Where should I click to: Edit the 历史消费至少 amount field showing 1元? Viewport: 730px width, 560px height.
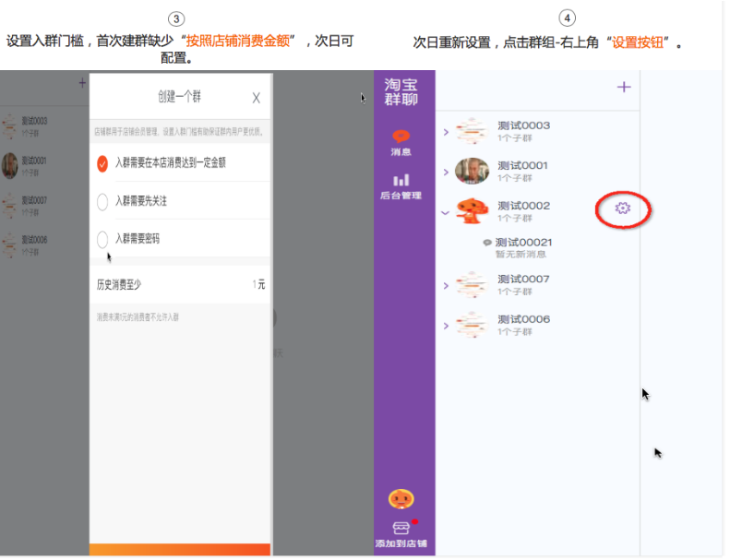(180, 285)
